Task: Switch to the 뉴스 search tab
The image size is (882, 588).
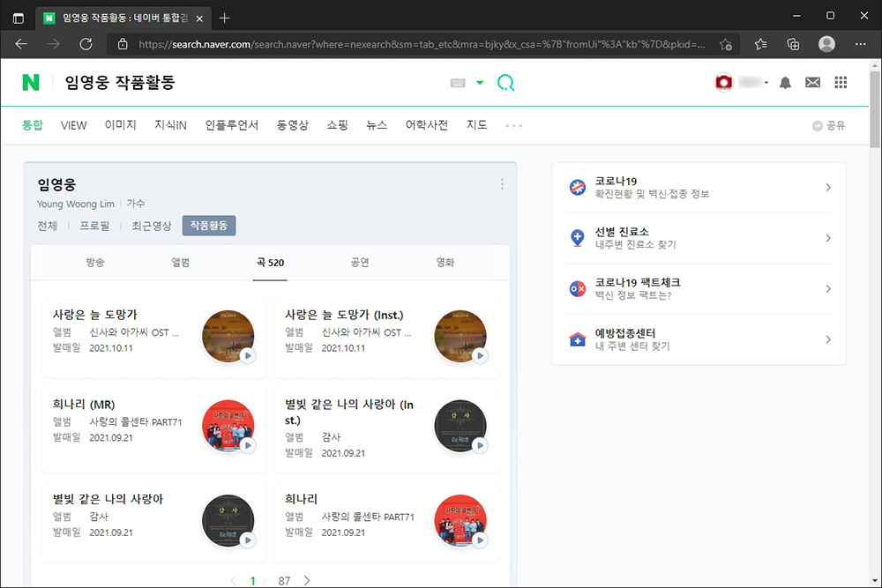Action: pyautogui.click(x=377, y=125)
